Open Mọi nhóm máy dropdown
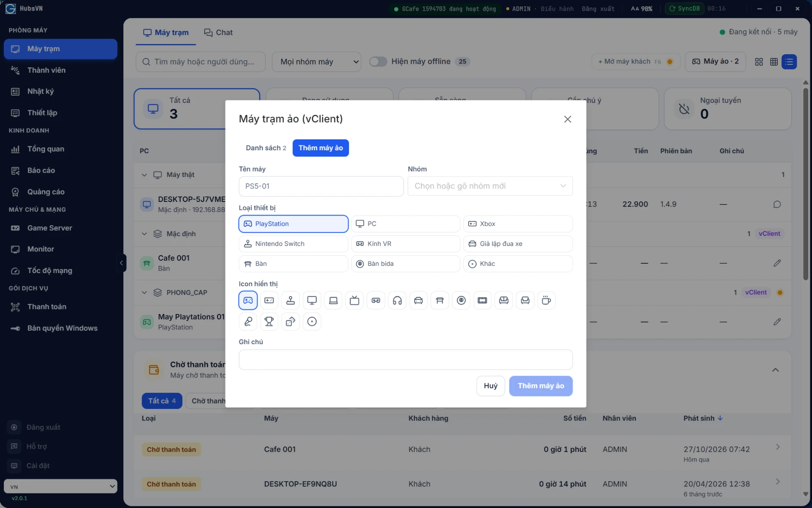Viewport: 812px width, 508px height. coord(316,62)
